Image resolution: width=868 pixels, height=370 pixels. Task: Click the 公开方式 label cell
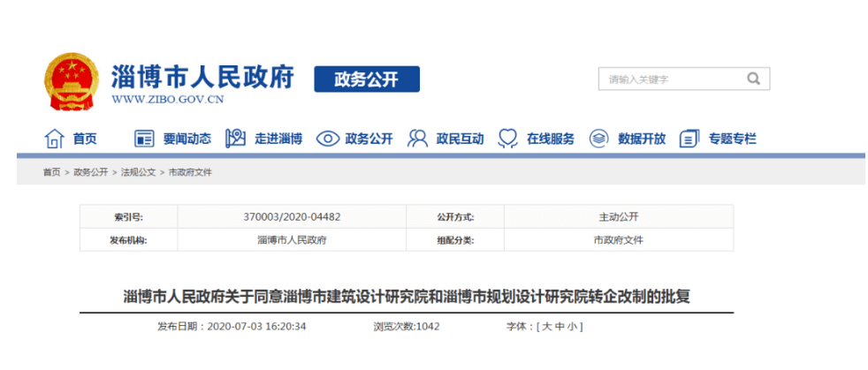pyautogui.click(x=455, y=217)
